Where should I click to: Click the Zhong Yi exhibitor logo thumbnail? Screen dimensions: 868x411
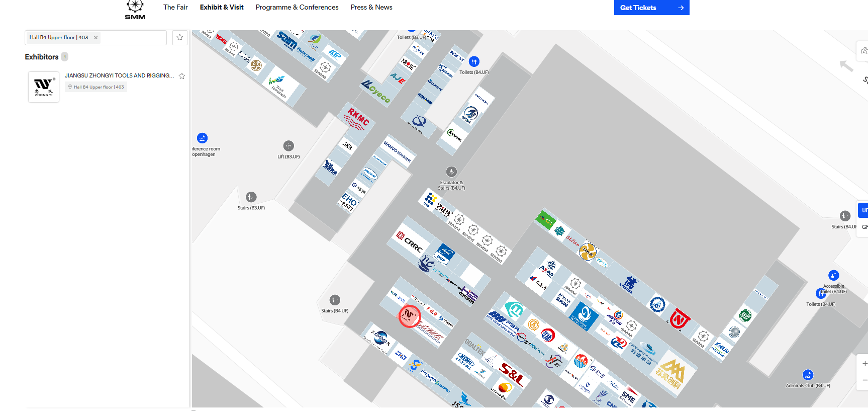tap(44, 87)
